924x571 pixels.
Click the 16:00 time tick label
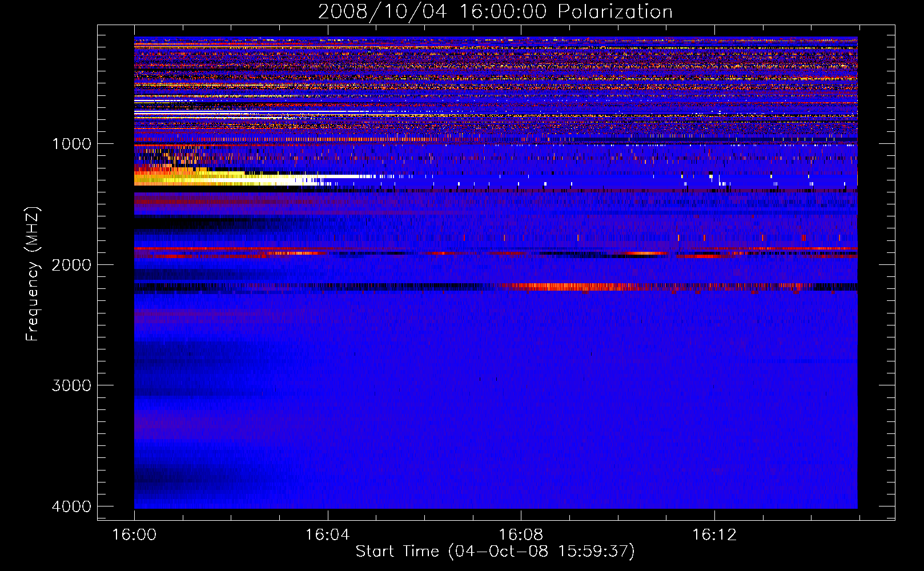click(134, 534)
